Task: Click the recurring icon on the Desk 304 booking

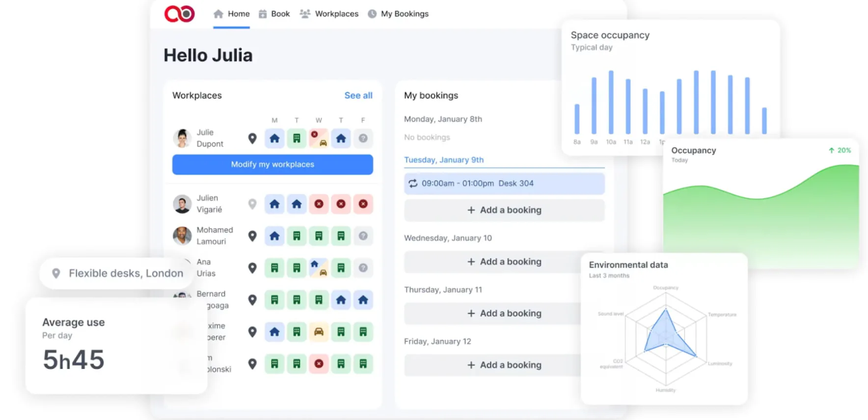Action: [x=413, y=184]
